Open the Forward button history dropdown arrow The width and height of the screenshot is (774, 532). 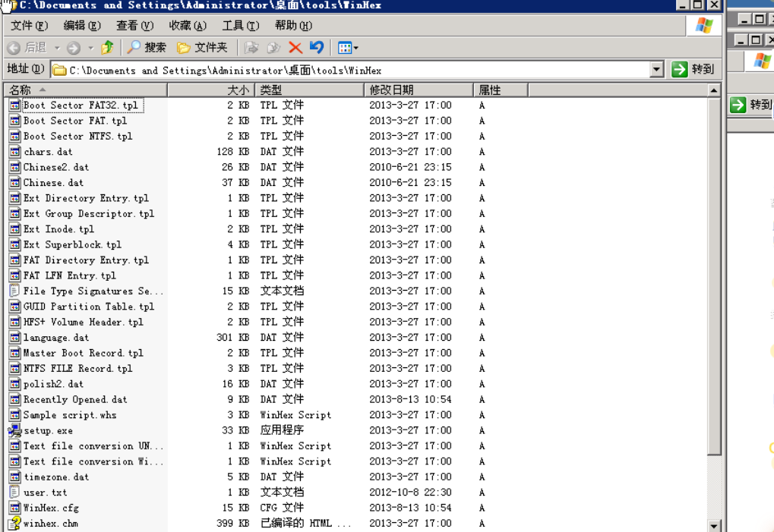[x=91, y=48]
